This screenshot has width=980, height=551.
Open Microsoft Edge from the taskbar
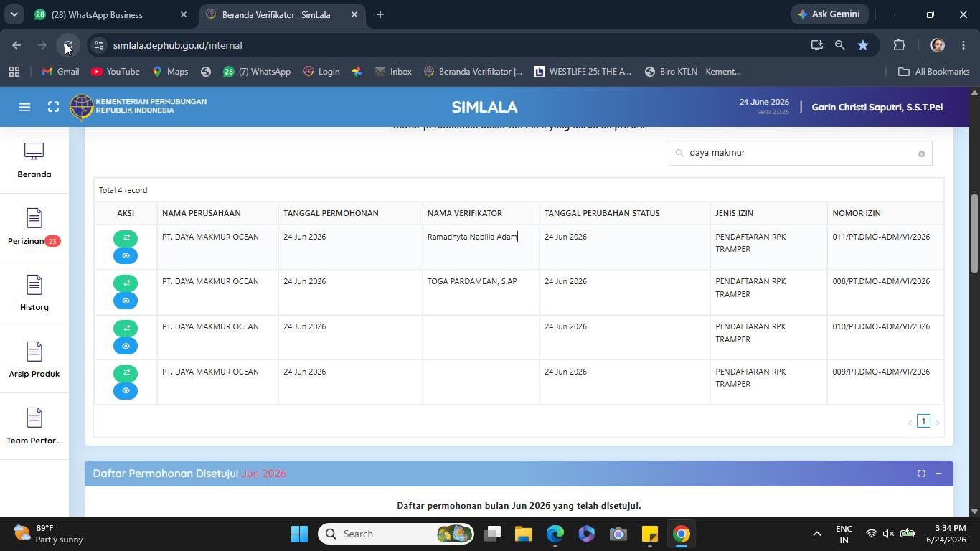(x=555, y=534)
